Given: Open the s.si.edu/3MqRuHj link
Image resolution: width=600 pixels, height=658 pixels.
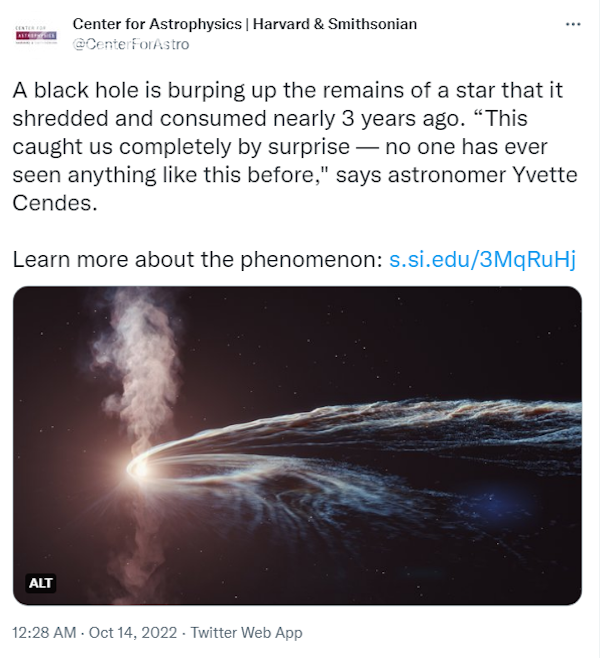Looking at the screenshot, I should pos(482,260).
